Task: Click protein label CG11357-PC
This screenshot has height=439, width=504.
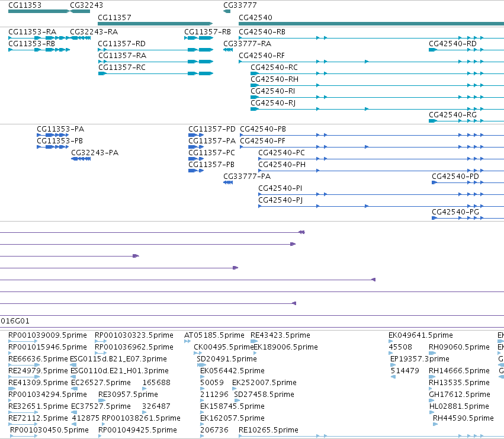Action: coord(211,153)
